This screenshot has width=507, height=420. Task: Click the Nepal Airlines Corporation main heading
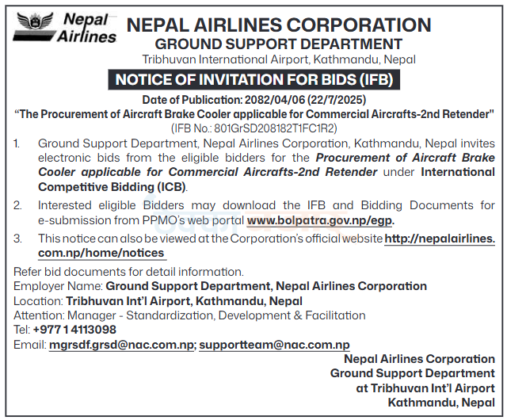tap(278, 25)
